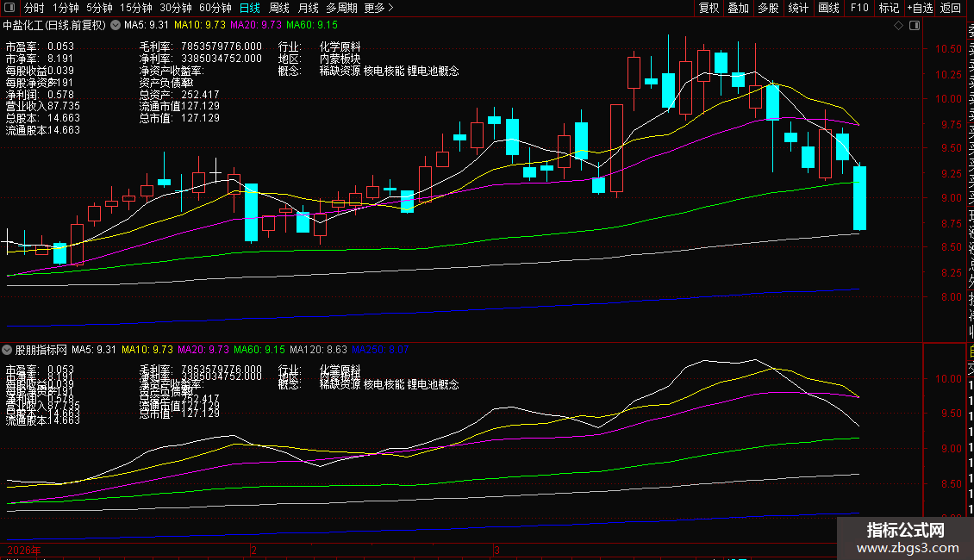Click blue MA250 label in lower panel

click(380, 350)
